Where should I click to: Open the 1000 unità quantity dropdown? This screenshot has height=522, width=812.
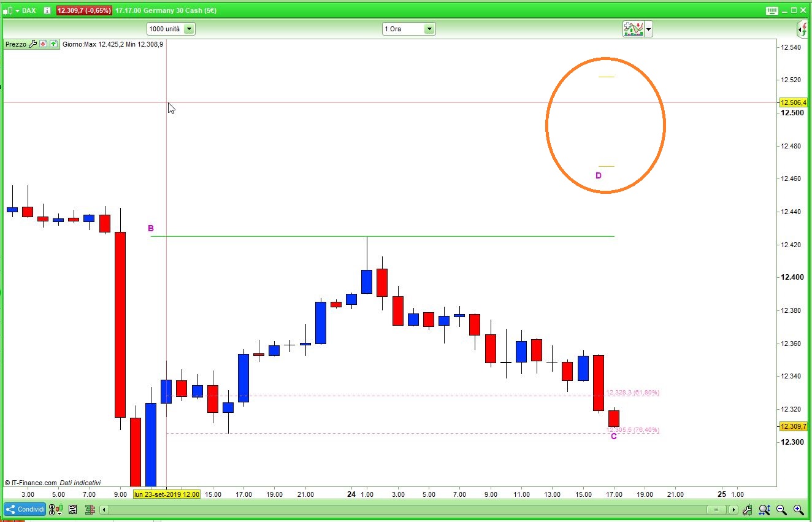(x=188, y=28)
